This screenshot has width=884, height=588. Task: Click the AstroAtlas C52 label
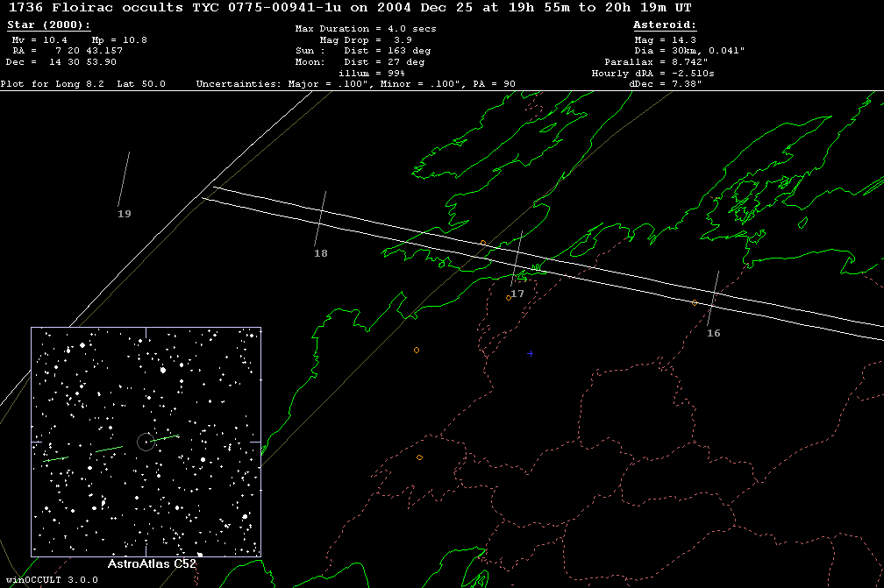pos(152,565)
